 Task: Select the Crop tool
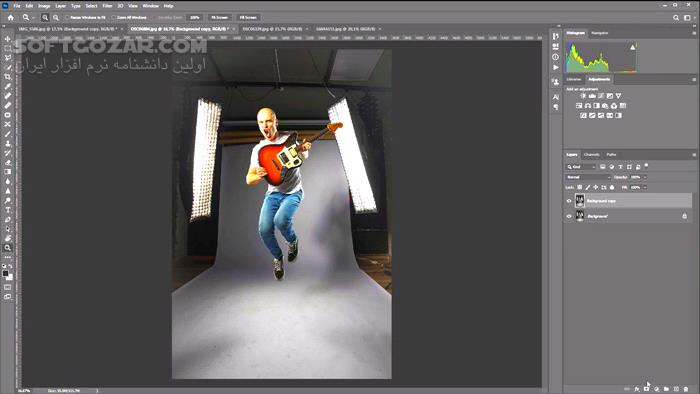coord(8,77)
